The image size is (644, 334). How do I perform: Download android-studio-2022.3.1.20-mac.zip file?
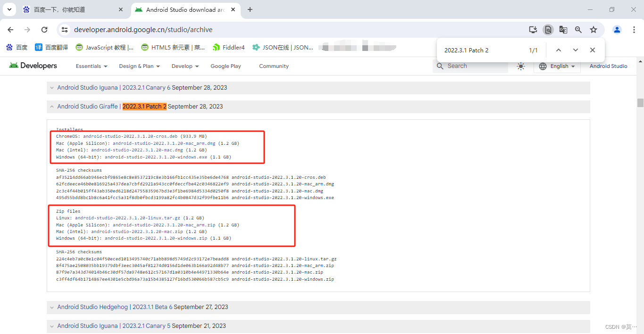click(137, 232)
